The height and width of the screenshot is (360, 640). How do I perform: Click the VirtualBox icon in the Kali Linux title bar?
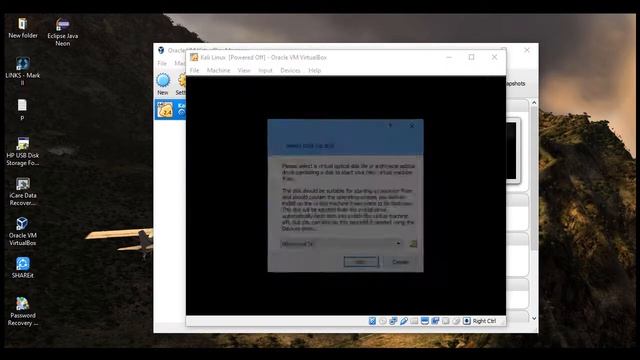coord(194,58)
